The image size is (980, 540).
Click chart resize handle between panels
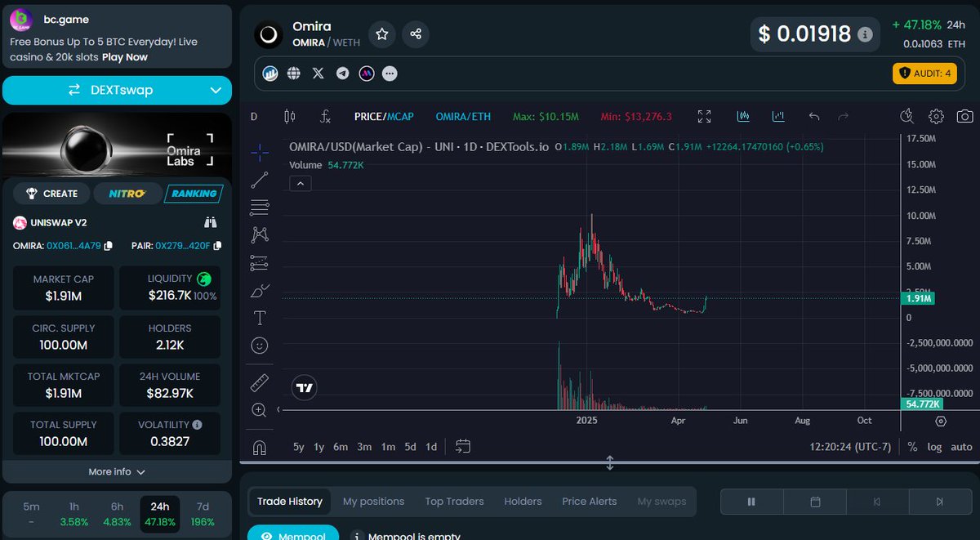coord(609,464)
